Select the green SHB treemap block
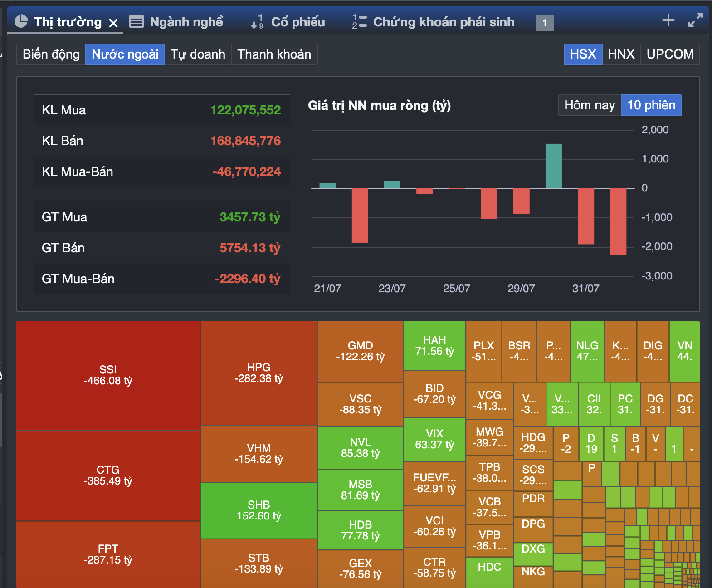Viewport: 712px width, 588px height. pyautogui.click(x=258, y=510)
